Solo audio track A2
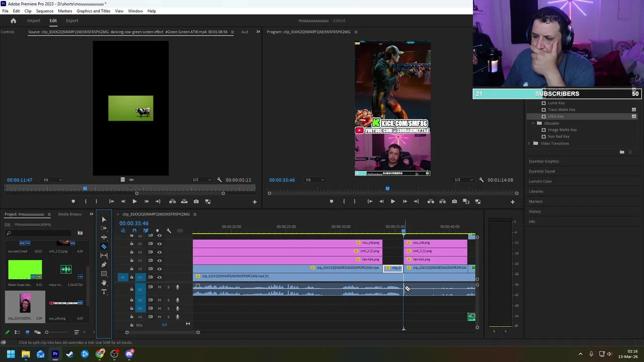The height and width of the screenshot is (362, 644). tap(168, 300)
